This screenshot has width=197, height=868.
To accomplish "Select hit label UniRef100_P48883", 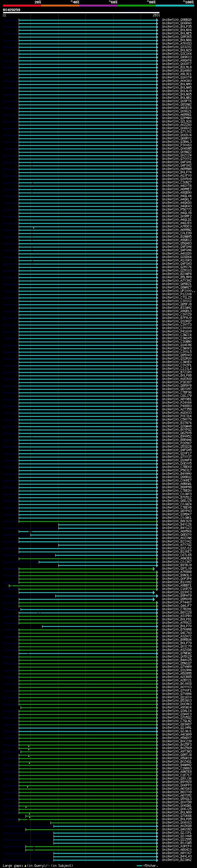I will point(176,406).
